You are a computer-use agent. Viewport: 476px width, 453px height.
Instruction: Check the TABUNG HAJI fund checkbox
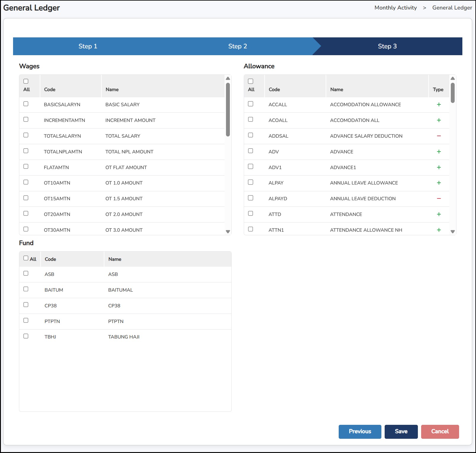(26, 336)
